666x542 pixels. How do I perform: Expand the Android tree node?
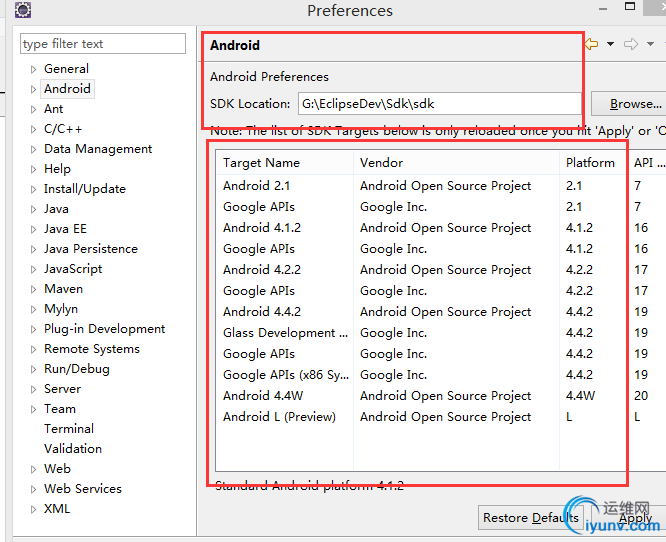(33, 89)
